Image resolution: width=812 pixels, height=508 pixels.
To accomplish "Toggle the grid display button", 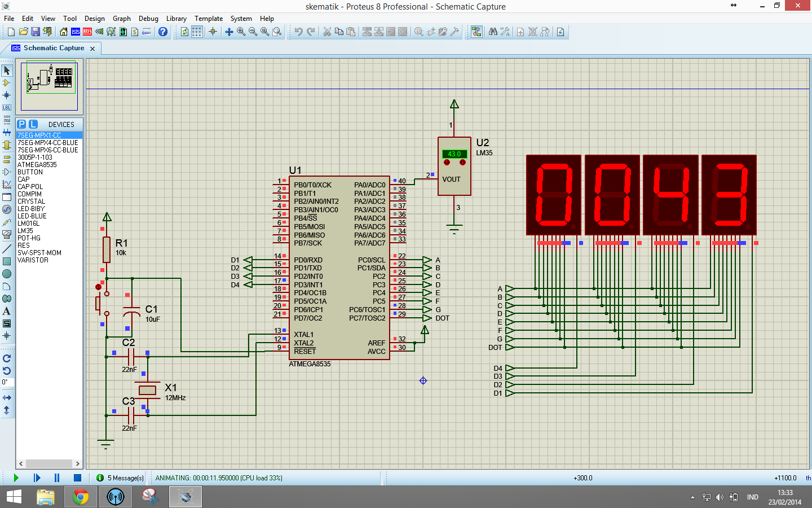I will tap(196, 32).
